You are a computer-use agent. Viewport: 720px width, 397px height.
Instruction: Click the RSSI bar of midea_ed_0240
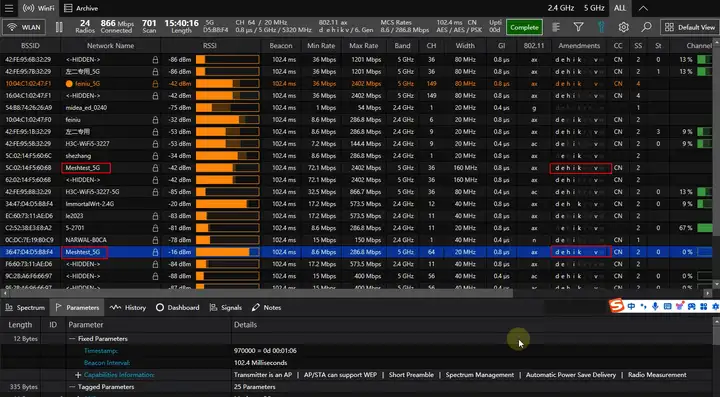click(x=227, y=107)
